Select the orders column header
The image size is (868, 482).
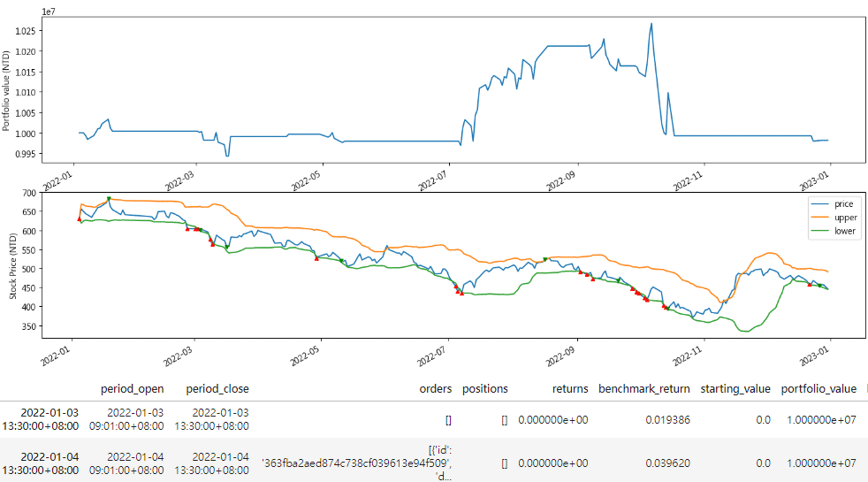435,388
